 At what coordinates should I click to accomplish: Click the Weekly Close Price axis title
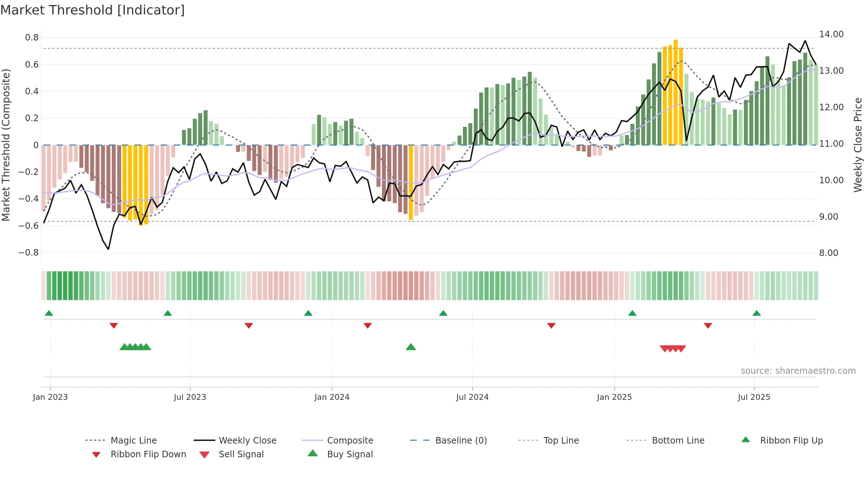[858, 145]
